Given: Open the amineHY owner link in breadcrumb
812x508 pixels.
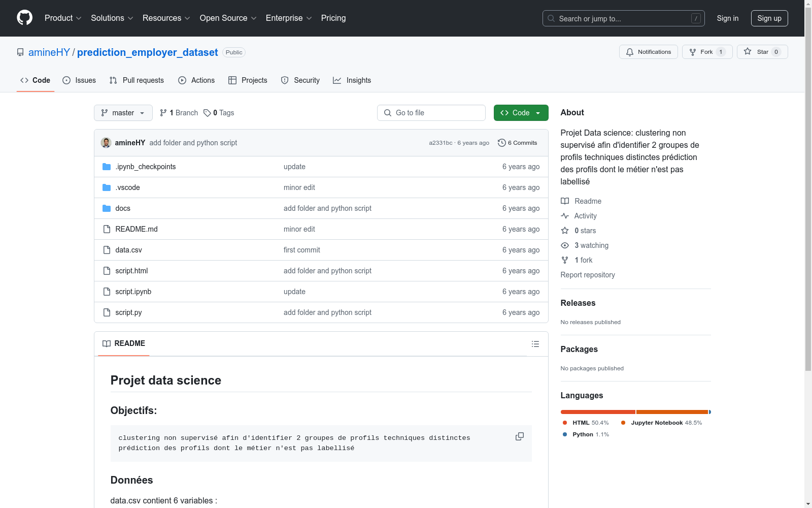Looking at the screenshot, I should pyautogui.click(x=49, y=52).
